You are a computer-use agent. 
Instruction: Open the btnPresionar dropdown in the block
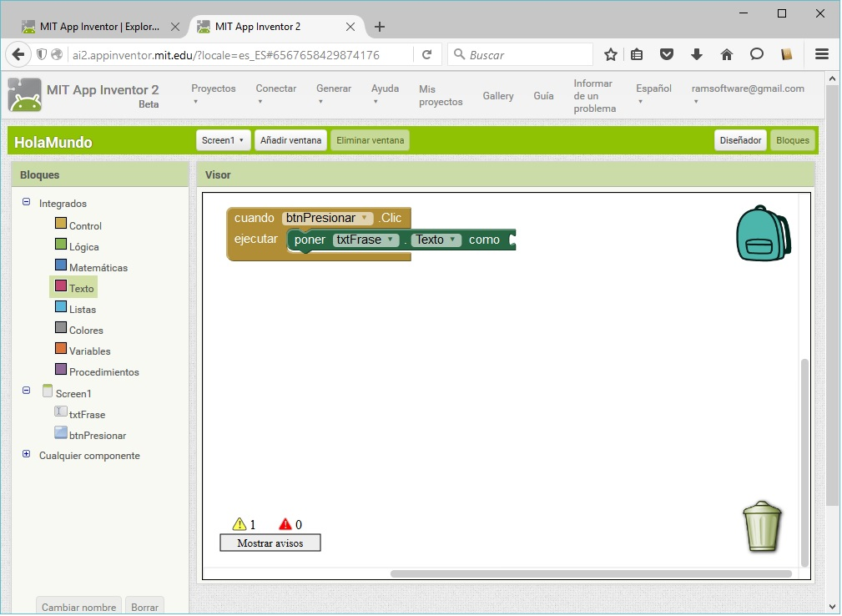tap(364, 218)
